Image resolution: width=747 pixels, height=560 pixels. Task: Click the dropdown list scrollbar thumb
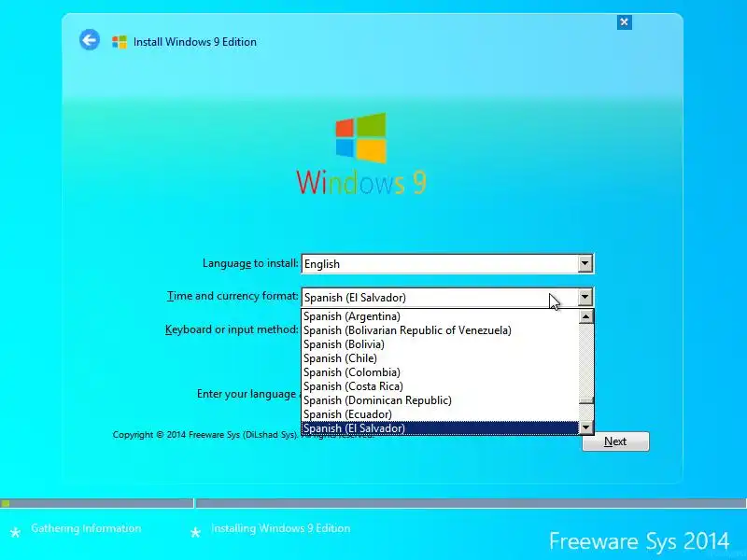(586, 400)
